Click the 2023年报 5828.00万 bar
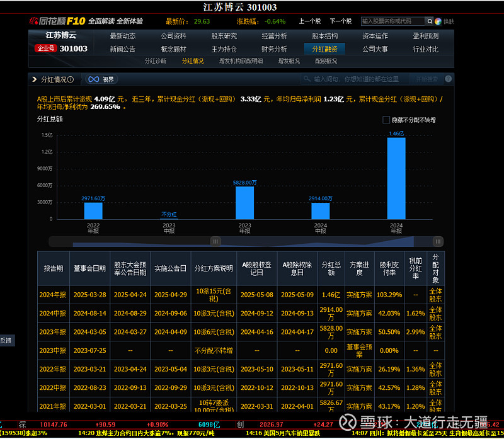This screenshot has height=439, width=504. pyautogui.click(x=244, y=203)
